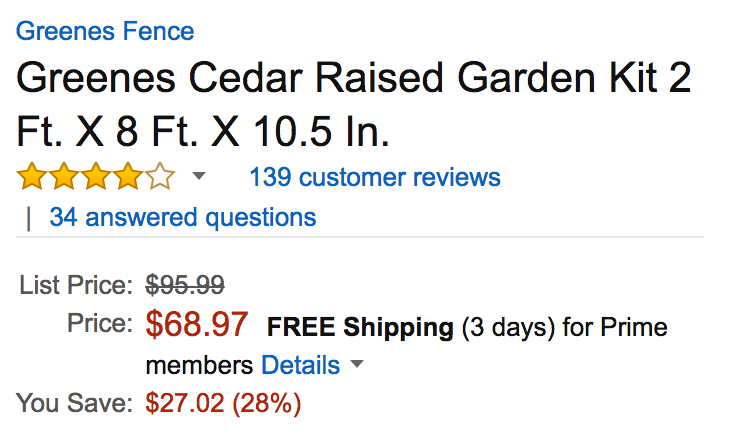This screenshot has height=440, width=730.
Task: Click the fourth gold rating star
Action: click(128, 179)
